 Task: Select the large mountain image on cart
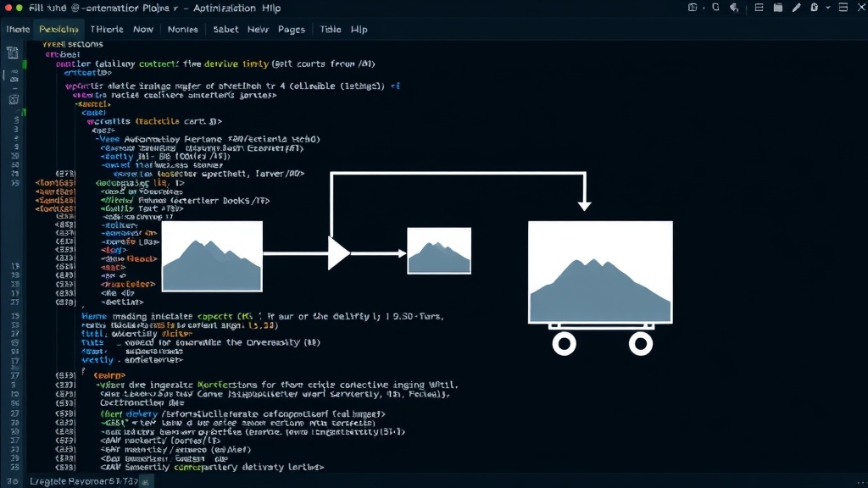[x=601, y=272]
